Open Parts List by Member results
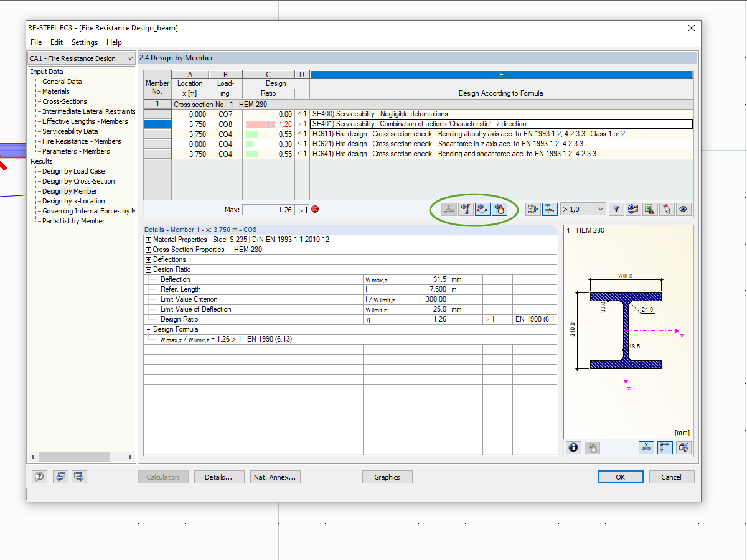 click(73, 221)
